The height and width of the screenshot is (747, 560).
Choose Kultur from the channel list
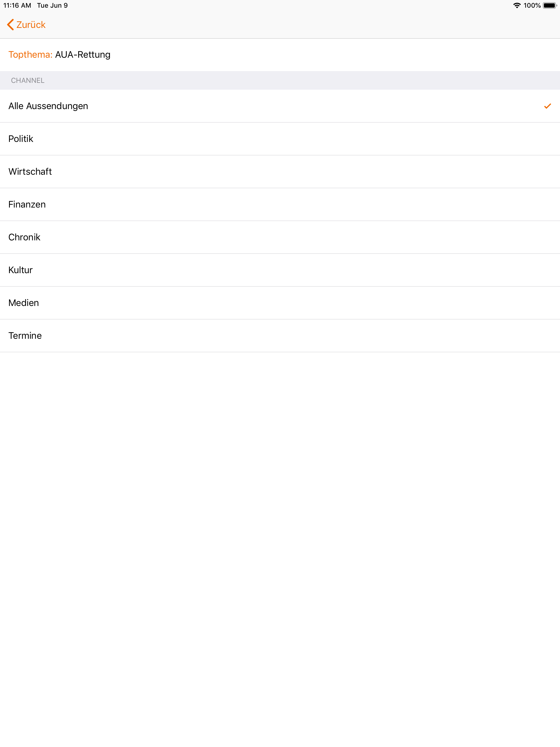point(280,270)
